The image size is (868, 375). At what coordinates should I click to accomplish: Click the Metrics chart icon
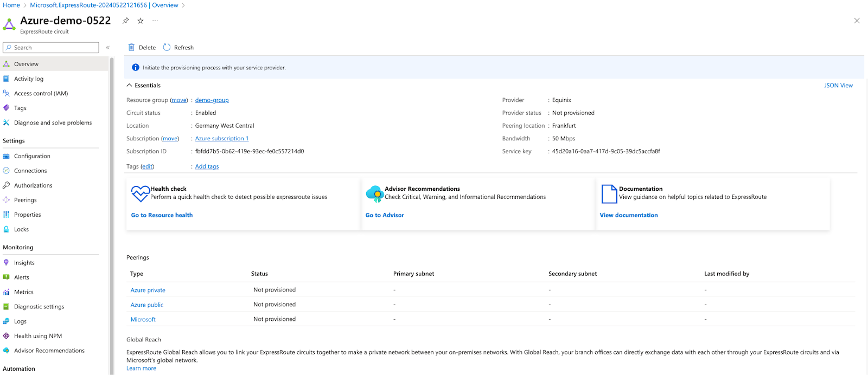[7, 292]
